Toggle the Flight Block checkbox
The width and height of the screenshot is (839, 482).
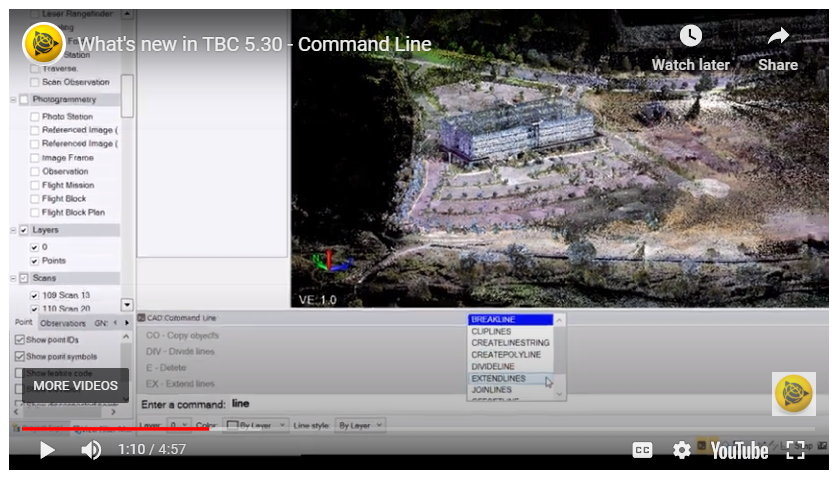pyautogui.click(x=35, y=199)
